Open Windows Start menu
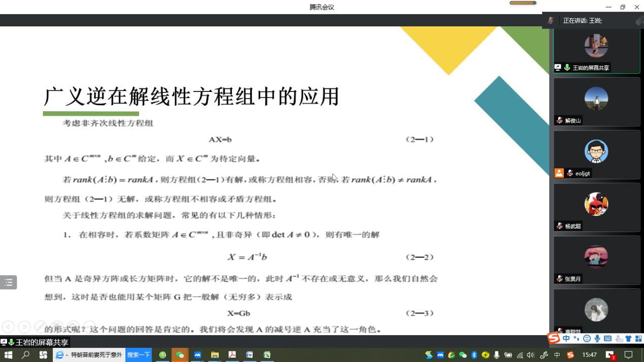The width and height of the screenshot is (644, 362). point(8,355)
